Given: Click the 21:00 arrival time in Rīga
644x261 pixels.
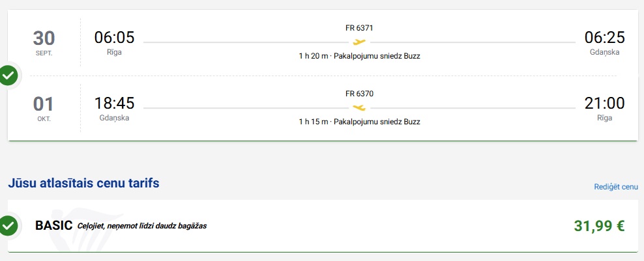Looking at the screenshot, I should point(605,103).
